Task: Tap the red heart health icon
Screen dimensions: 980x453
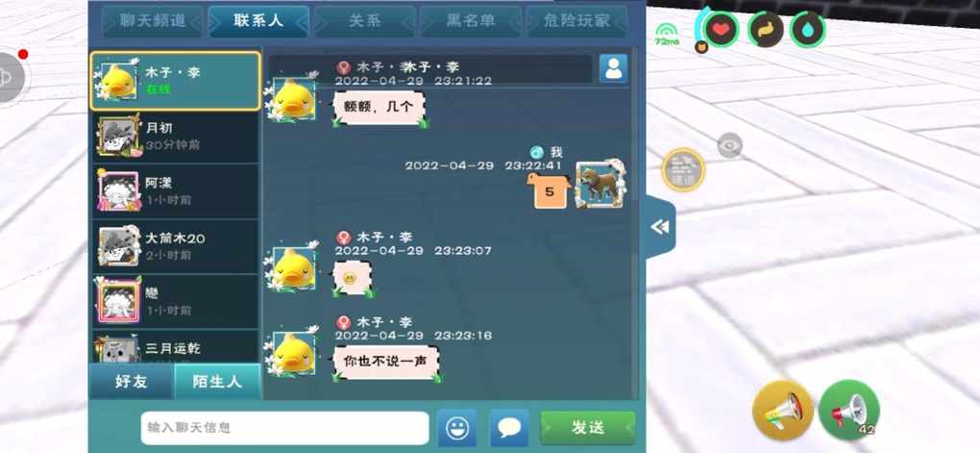Action: pos(722,29)
